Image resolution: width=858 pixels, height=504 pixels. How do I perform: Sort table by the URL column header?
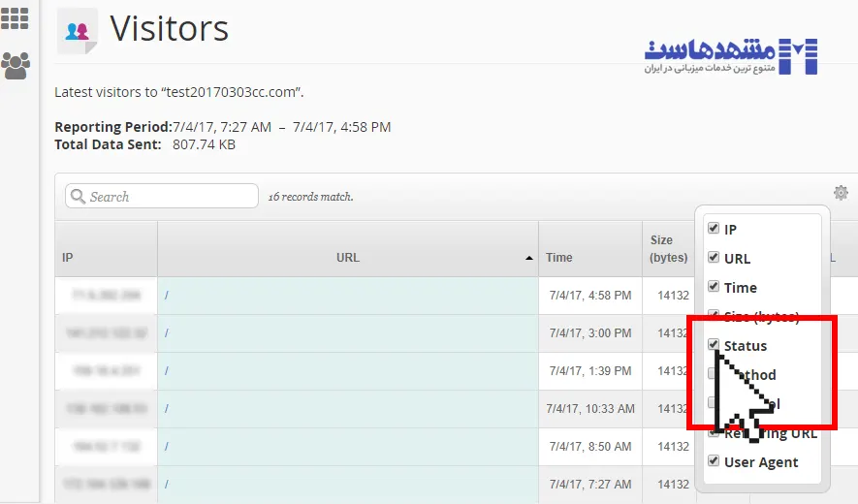coord(347,258)
